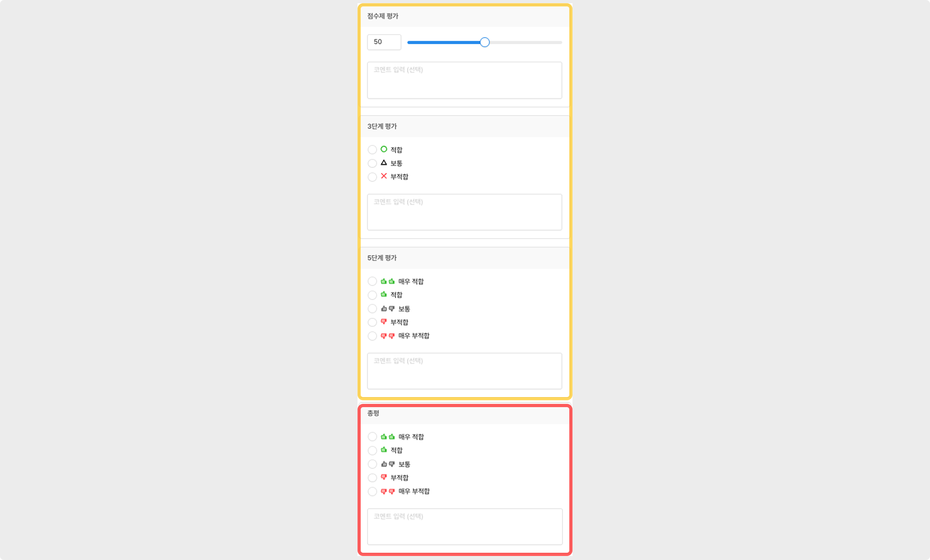This screenshot has height=560, width=930.
Task: Select the 적합 radio button in 3단계 평가
Action: (x=372, y=150)
